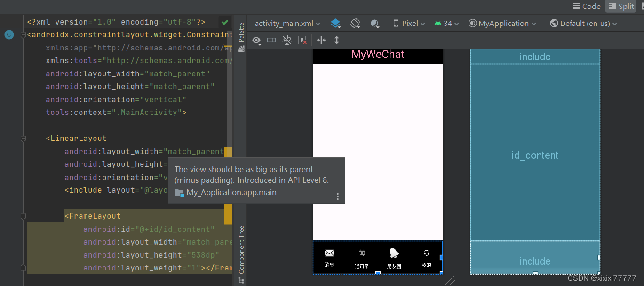Open the tooltip's three-dot options menu
The height and width of the screenshot is (286, 644).
tap(337, 196)
